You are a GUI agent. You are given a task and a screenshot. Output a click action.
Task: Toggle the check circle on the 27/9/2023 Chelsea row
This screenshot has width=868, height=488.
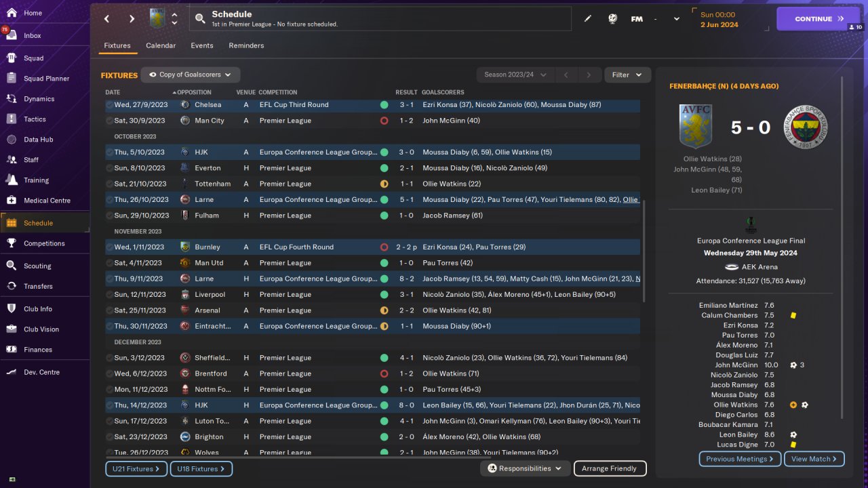(110, 105)
